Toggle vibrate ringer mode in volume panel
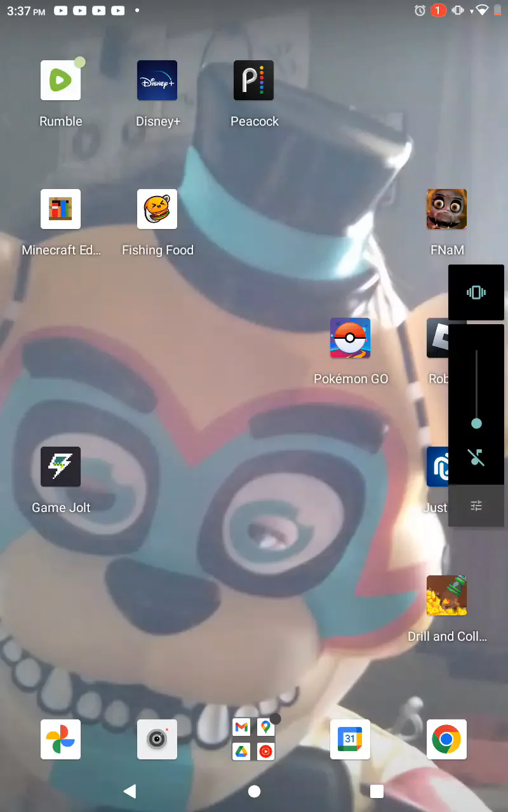Screen dimensions: 508x812 [476, 292]
